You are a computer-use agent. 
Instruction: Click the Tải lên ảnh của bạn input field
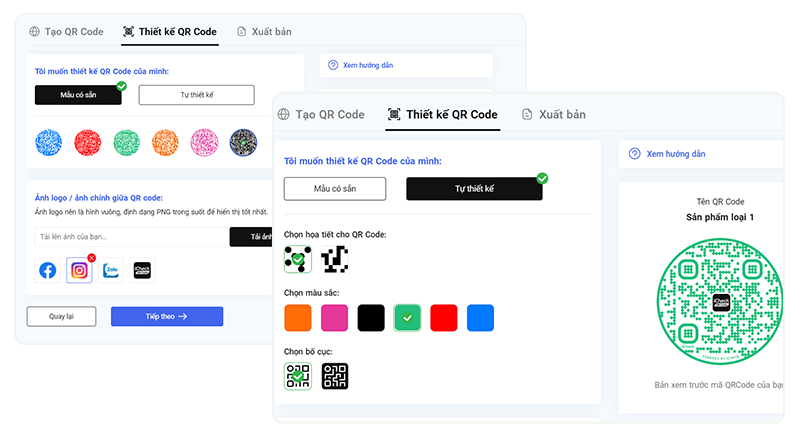coord(132,237)
